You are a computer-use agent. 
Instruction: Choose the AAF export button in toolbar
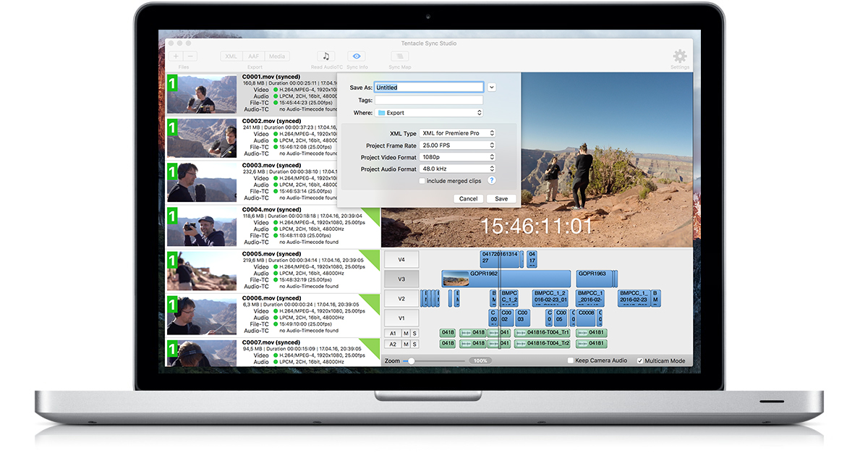[x=253, y=56]
